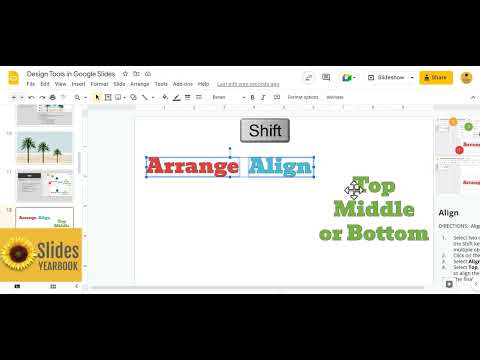Open the Google Slides home logo
Screen dimensions: 480x360
13,78
